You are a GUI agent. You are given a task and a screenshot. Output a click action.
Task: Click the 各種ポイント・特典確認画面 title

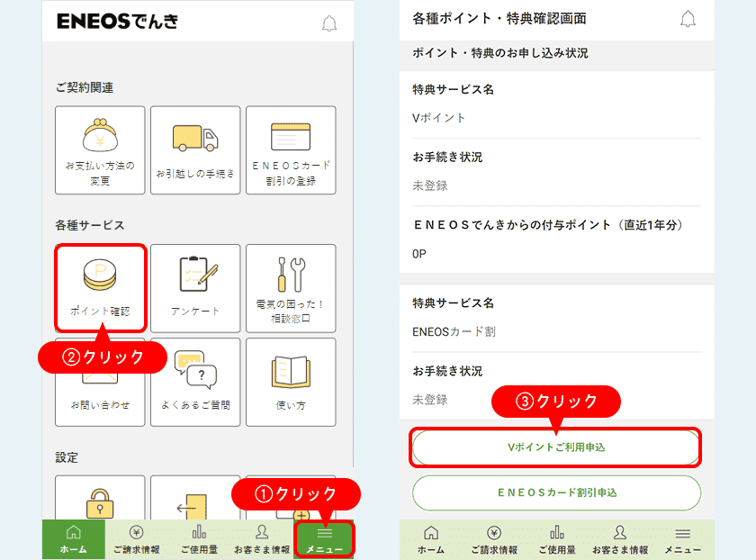499,19
